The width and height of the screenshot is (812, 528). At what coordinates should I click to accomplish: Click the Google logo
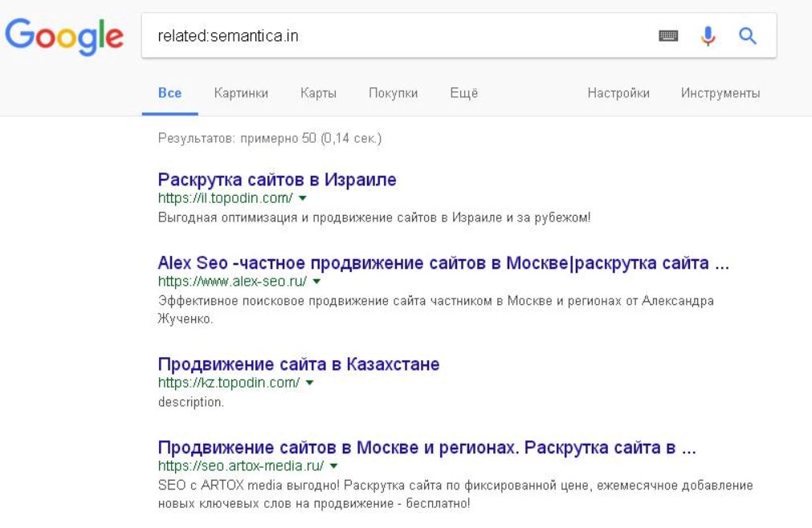(64, 35)
